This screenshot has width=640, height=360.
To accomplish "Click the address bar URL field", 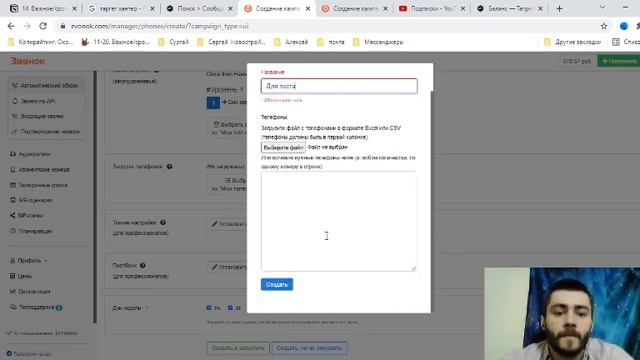I will point(327,26).
